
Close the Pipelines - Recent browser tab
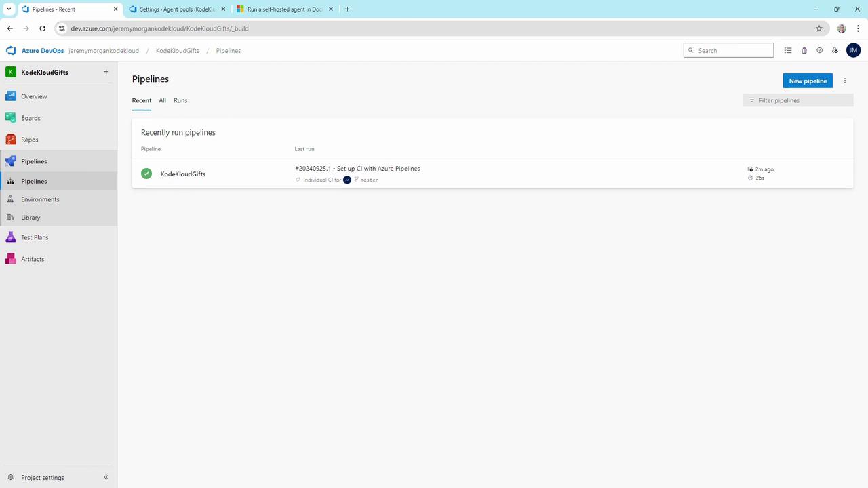pyautogui.click(x=115, y=9)
